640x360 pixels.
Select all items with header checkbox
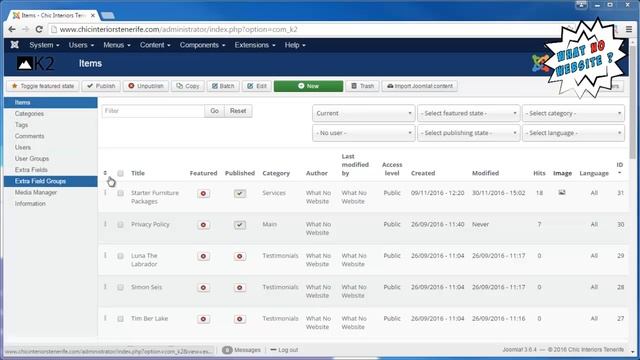coord(120,173)
